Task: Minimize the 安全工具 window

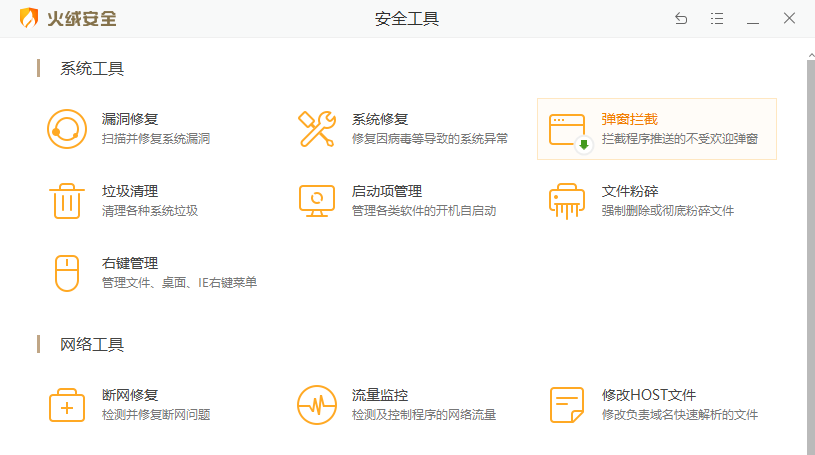Action: [x=753, y=19]
